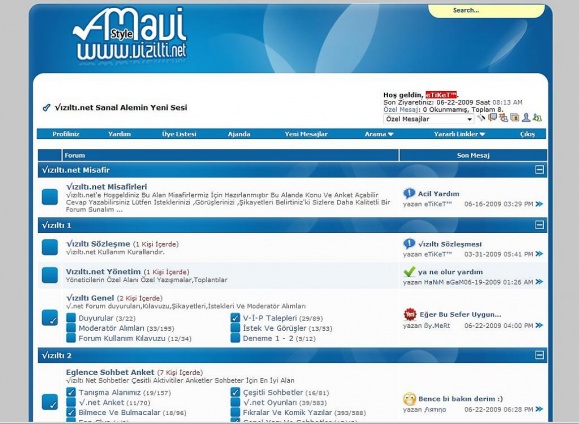The image size is (579, 424).
Task: Open Yardım in the navigation bar
Action: click(119, 134)
